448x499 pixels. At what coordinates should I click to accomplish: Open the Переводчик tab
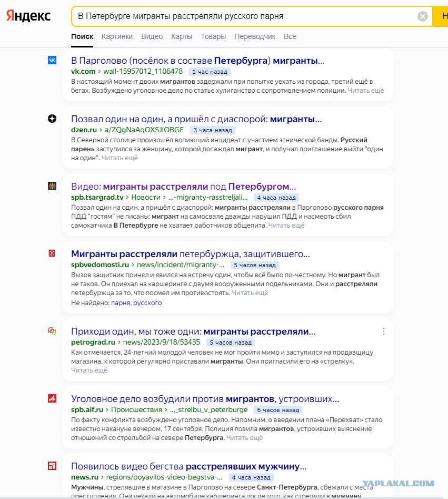(255, 36)
